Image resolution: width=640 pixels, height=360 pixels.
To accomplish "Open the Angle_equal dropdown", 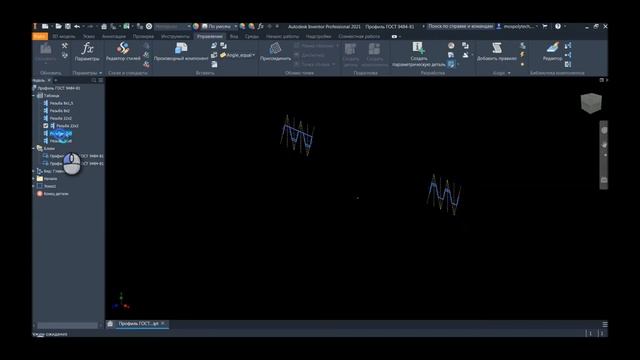I will point(253,55).
